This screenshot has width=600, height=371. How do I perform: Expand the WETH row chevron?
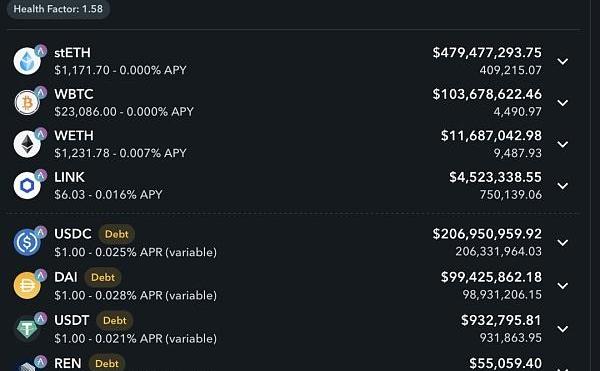(562, 144)
